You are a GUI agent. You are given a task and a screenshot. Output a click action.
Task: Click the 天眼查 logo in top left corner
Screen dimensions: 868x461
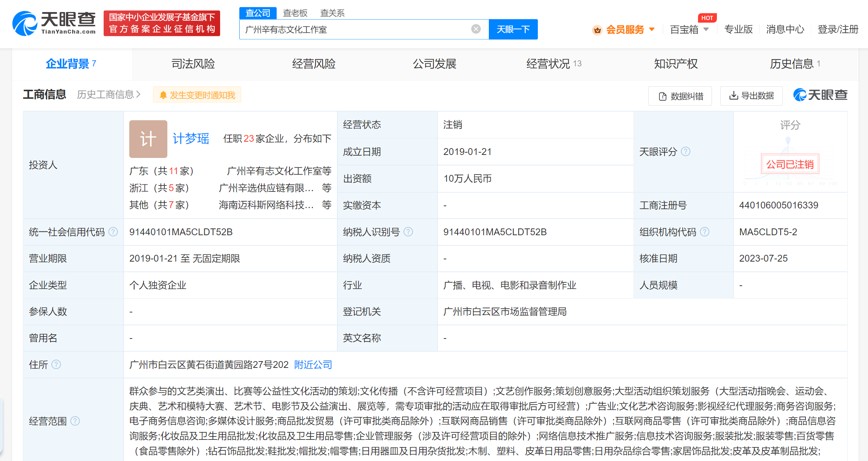click(x=53, y=23)
